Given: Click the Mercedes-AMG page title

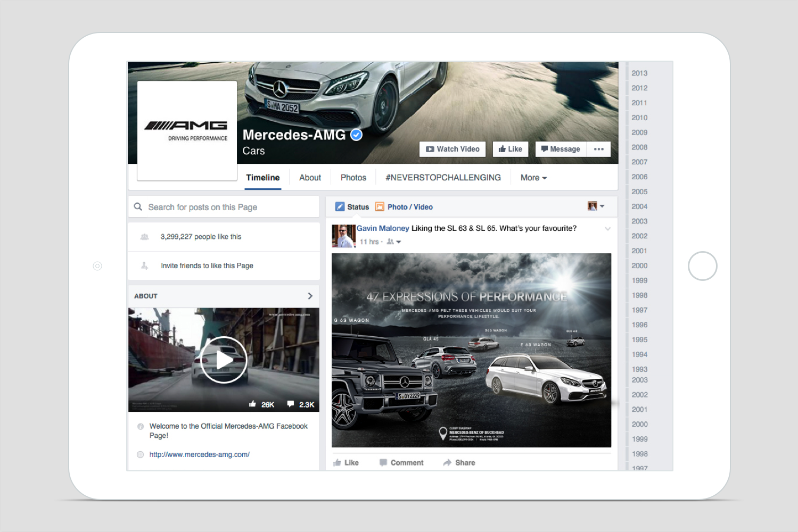Looking at the screenshot, I should 294,135.
